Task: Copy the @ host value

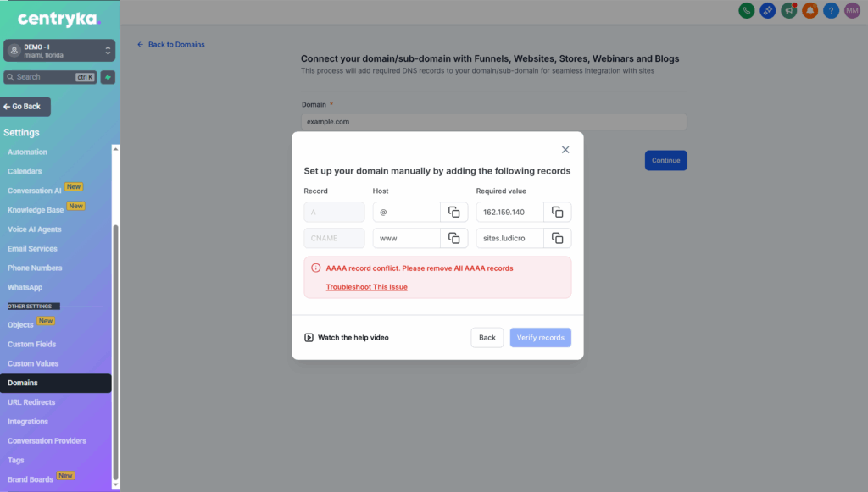Action: [x=454, y=213]
